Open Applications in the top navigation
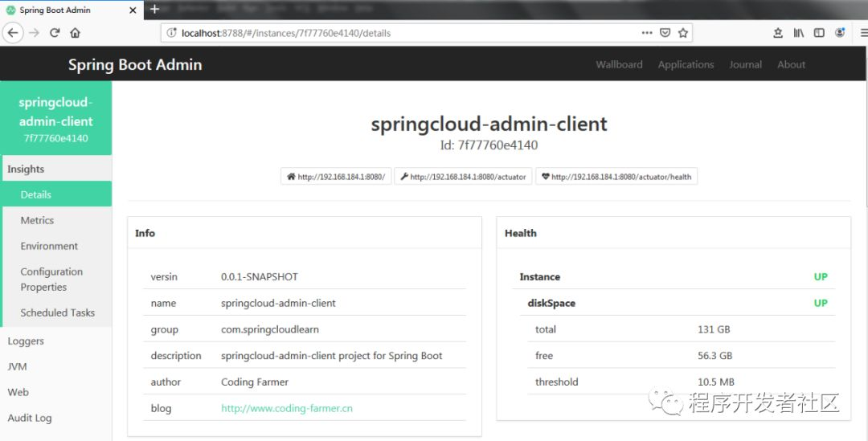 (x=686, y=64)
